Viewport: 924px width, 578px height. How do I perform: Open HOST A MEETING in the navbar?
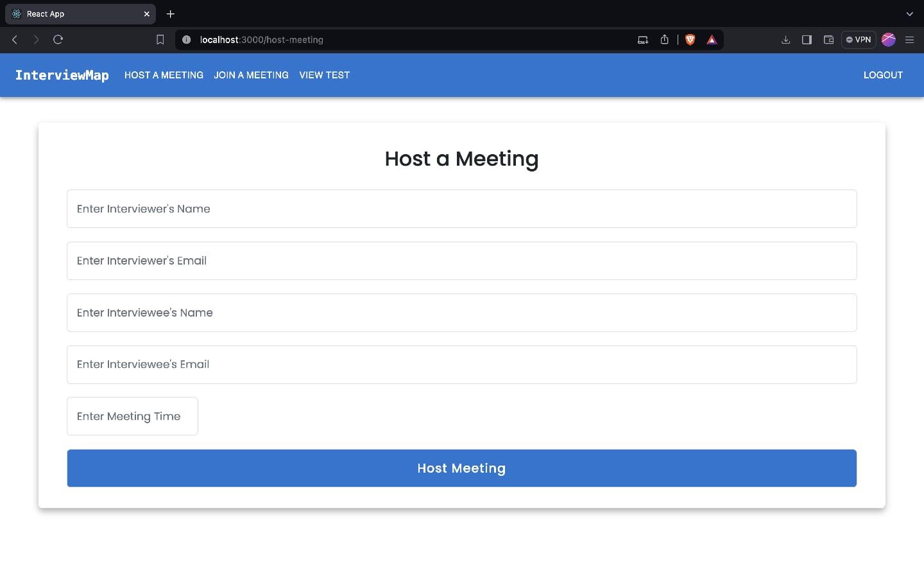point(164,75)
